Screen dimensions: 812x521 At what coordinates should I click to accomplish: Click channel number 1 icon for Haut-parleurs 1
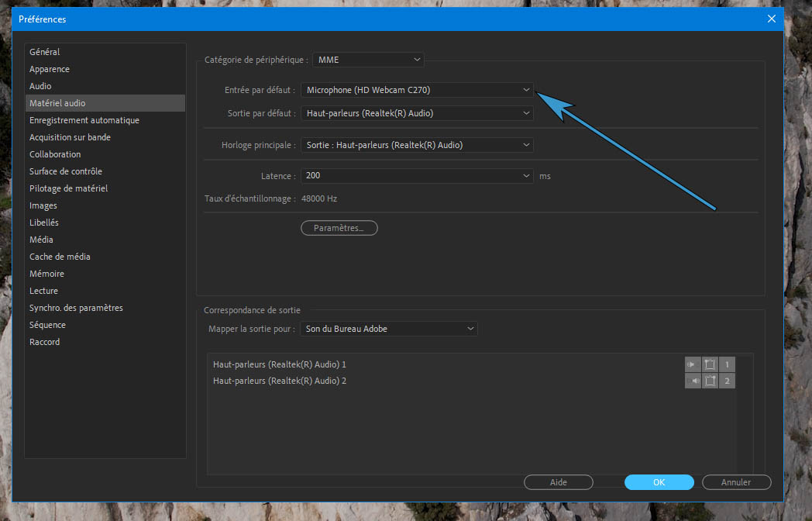pyautogui.click(x=727, y=364)
